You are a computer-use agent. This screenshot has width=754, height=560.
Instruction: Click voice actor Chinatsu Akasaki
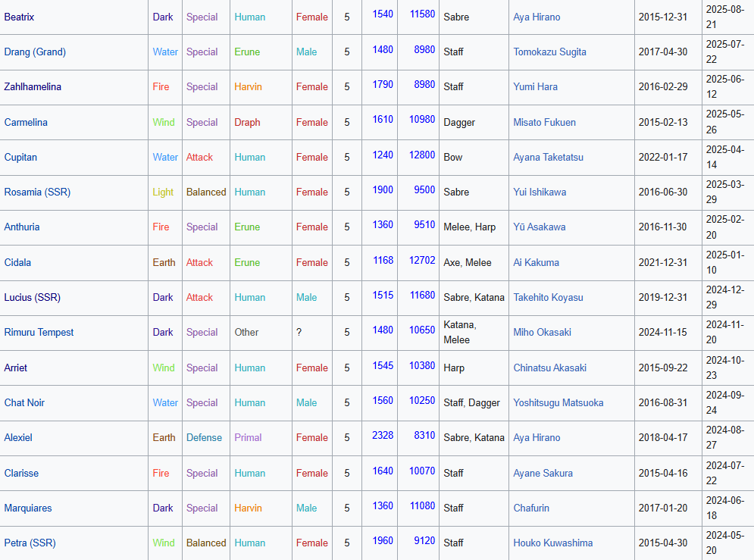(x=549, y=368)
